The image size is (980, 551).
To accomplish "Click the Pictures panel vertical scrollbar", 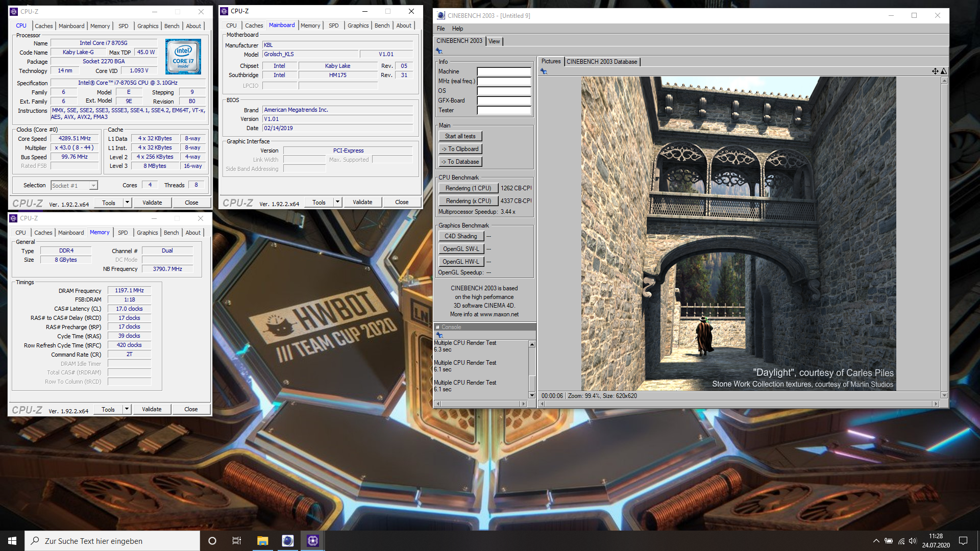I will point(944,238).
